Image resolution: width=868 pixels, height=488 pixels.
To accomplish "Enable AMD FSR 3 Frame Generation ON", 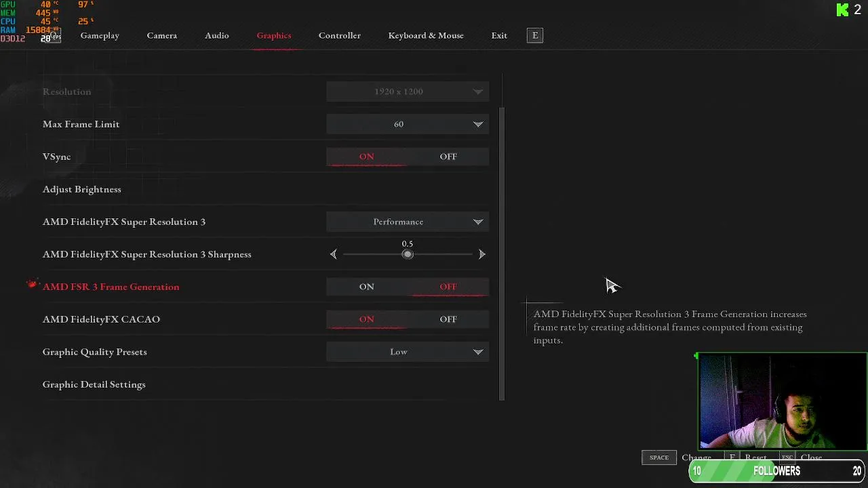I will pos(367,287).
